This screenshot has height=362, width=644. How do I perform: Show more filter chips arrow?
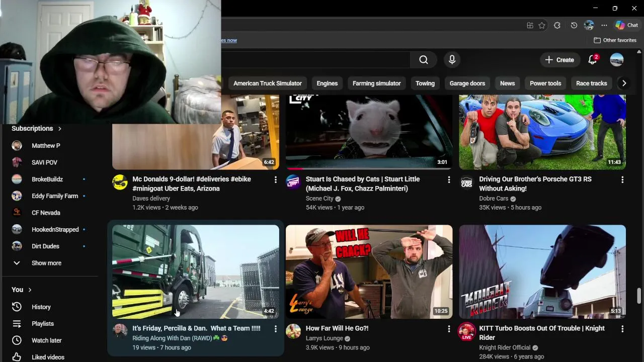(x=624, y=83)
